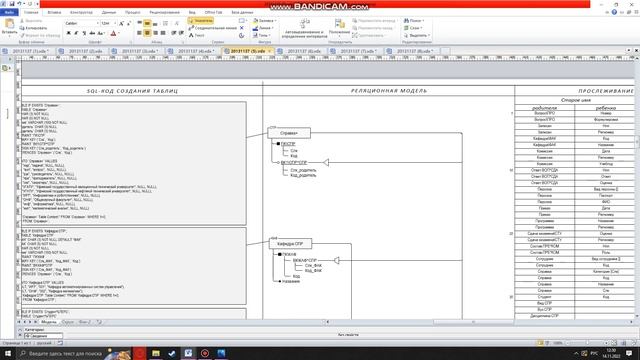Viewport: 640px width, 360px height.
Task: Switch to document tab 20131137 (7).vdx
Action: pyautogui.click(x=355, y=51)
